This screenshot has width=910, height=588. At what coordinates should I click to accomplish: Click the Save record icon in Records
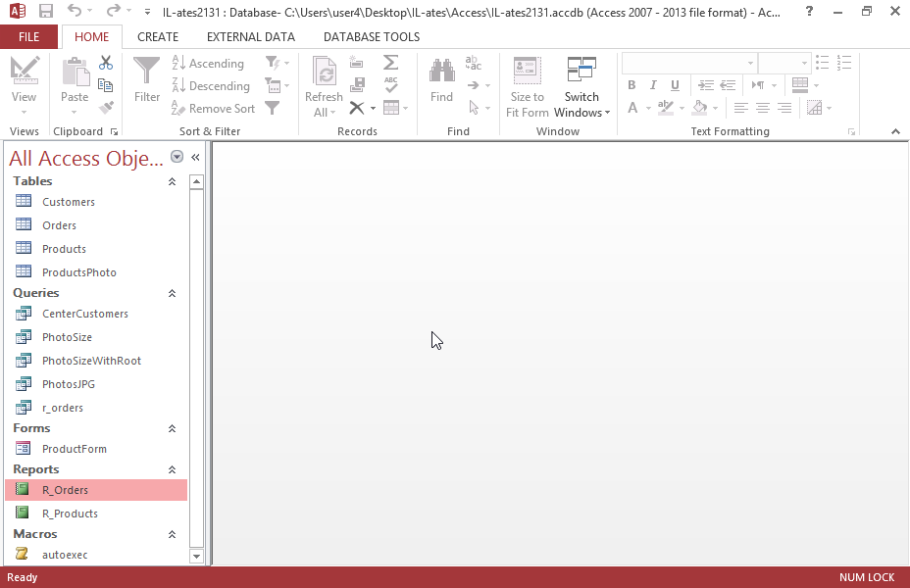[x=357, y=84]
